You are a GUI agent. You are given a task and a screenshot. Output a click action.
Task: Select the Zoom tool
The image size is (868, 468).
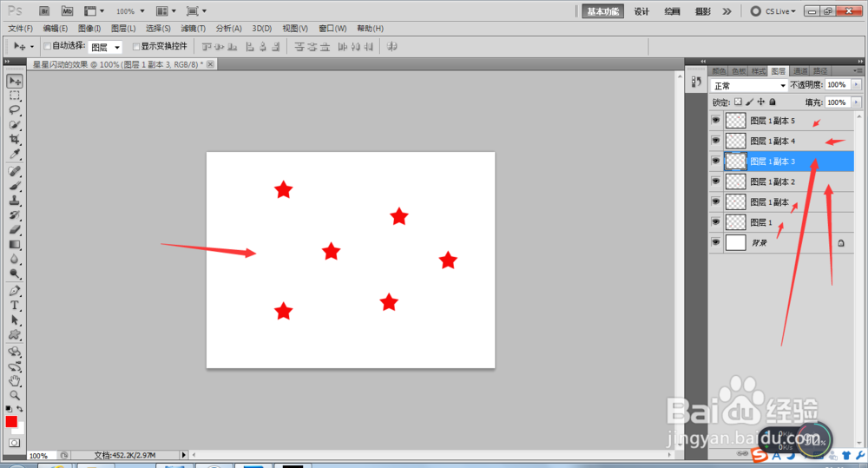click(15, 395)
